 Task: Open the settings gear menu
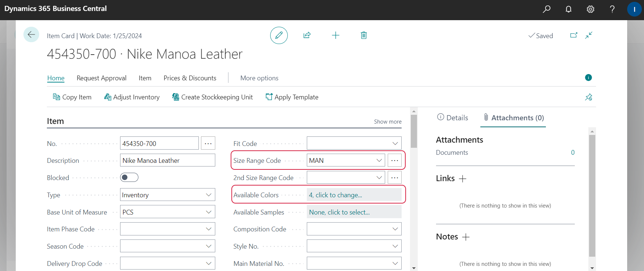coord(591,9)
